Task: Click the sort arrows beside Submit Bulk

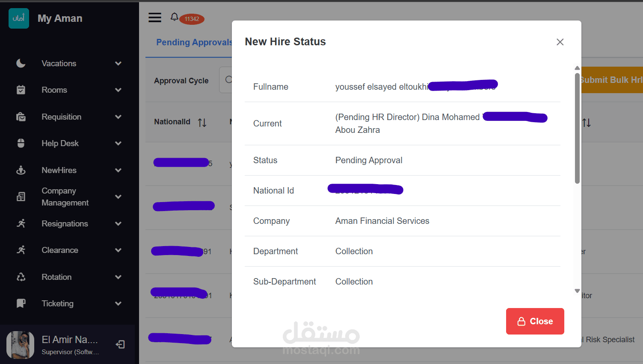Action: click(587, 123)
